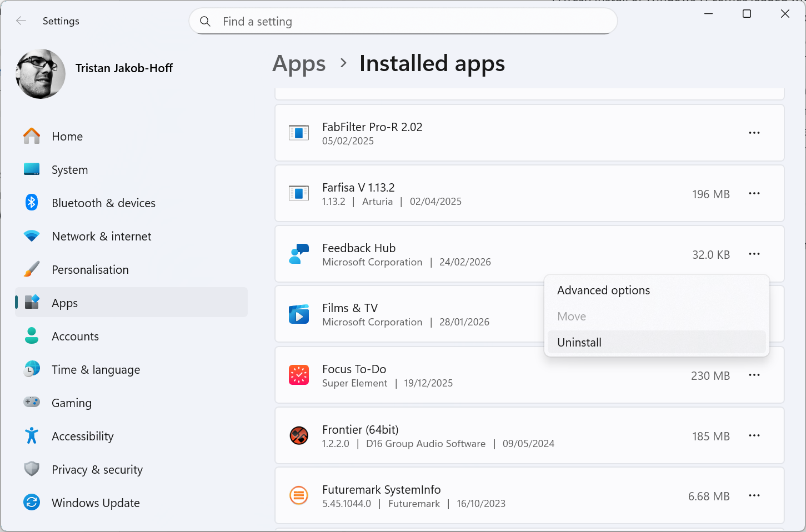This screenshot has width=806, height=532.
Task: Go to Accessibility settings
Action: click(82, 436)
